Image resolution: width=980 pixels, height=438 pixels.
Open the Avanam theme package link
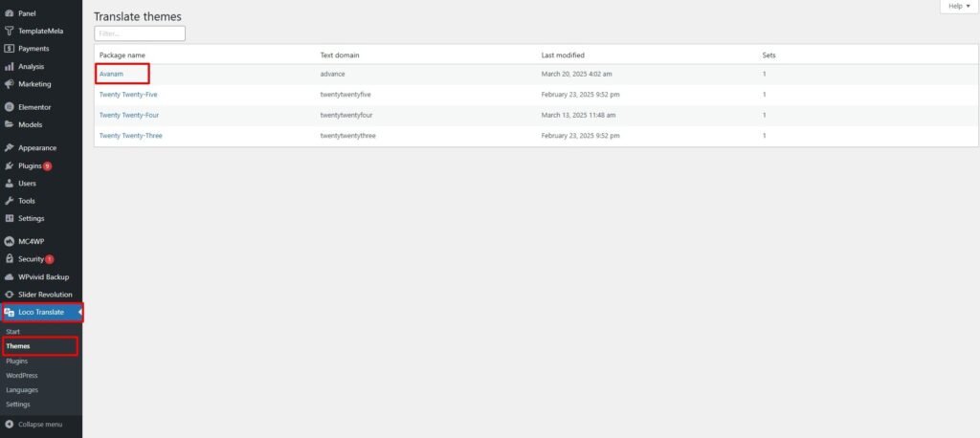[111, 74]
